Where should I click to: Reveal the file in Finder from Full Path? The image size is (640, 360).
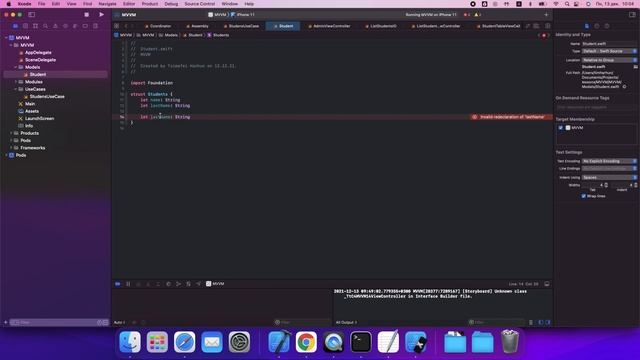tap(624, 87)
